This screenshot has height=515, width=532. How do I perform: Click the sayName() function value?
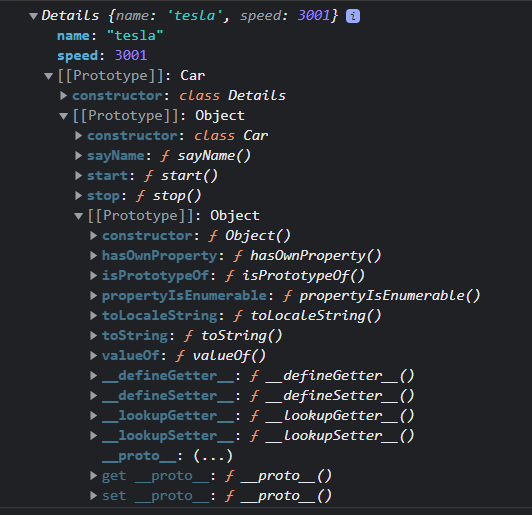[206, 156]
